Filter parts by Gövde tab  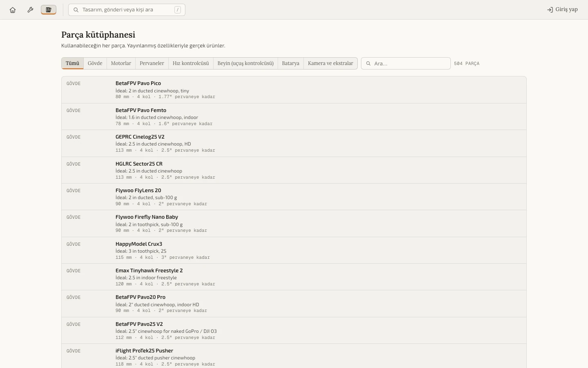[x=95, y=63]
